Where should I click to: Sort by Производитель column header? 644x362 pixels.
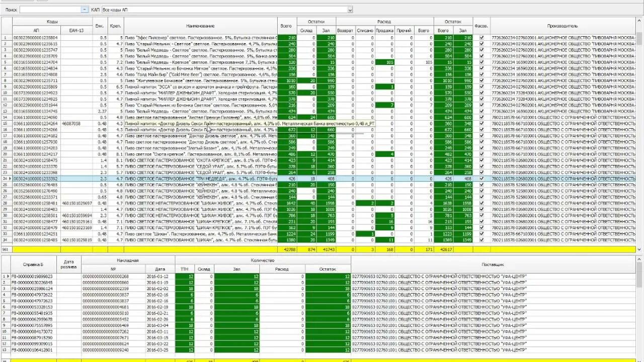(563, 26)
